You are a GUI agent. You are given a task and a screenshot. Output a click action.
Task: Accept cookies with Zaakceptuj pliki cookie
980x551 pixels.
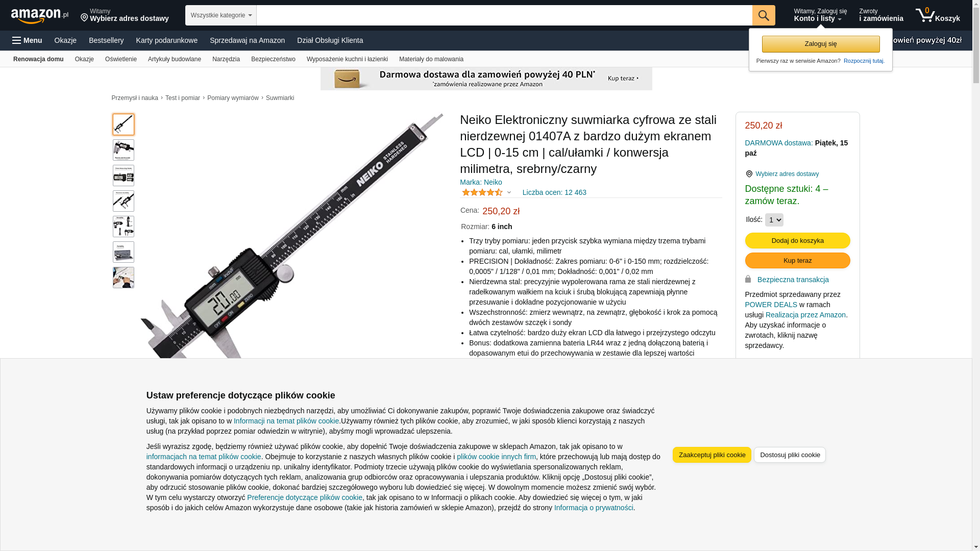712,455
